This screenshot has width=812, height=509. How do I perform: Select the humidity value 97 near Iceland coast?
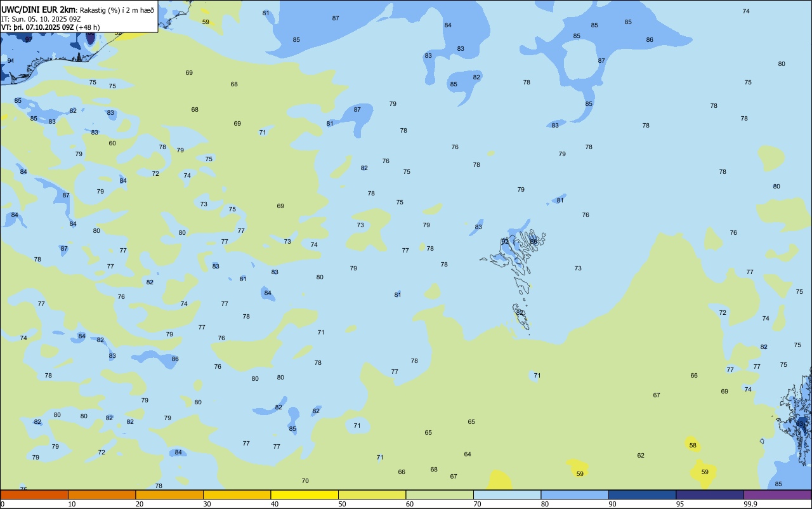29,39
